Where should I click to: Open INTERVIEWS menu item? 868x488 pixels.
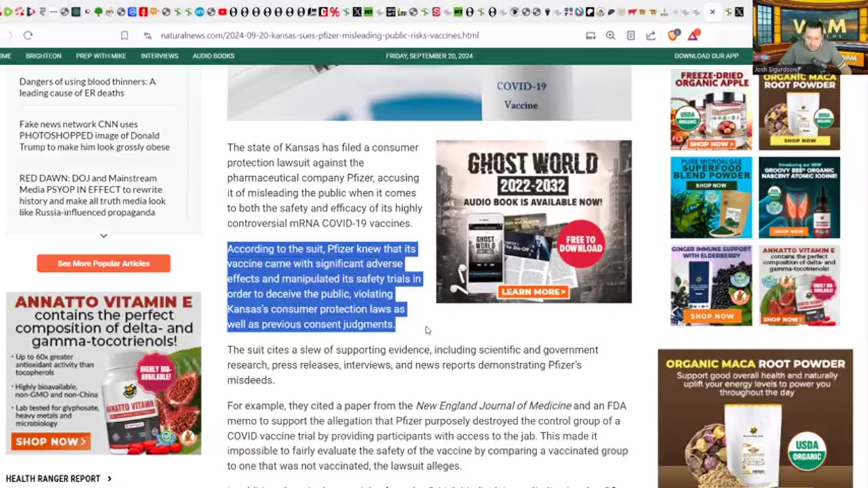159,56
